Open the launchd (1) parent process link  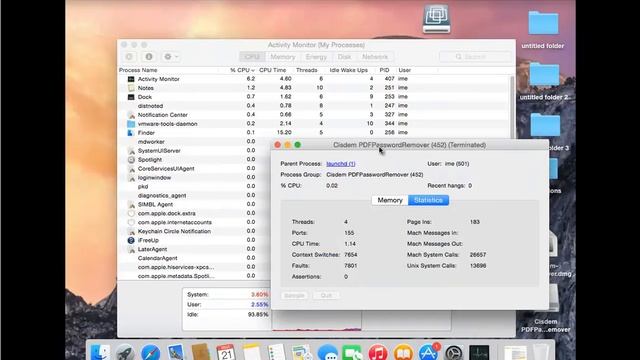tap(340, 164)
